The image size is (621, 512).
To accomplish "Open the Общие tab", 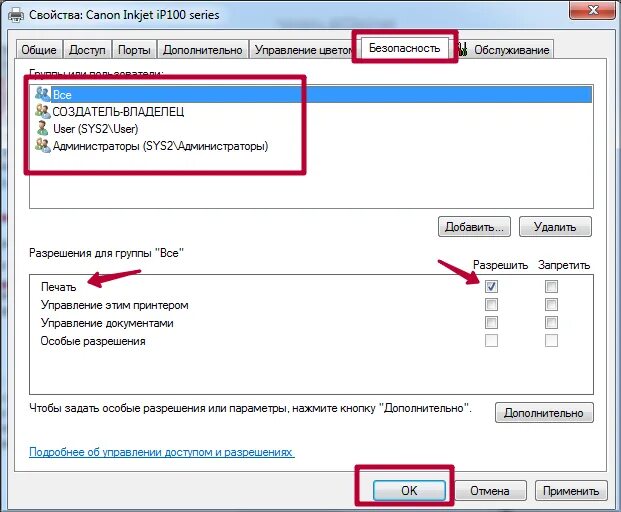I will (39, 50).
